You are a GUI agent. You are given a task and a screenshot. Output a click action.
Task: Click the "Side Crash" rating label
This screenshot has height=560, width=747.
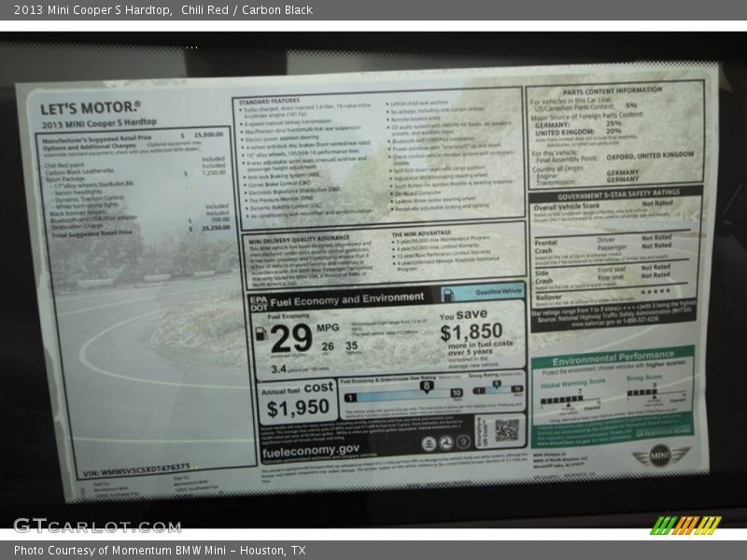click(x=543, y=277)
